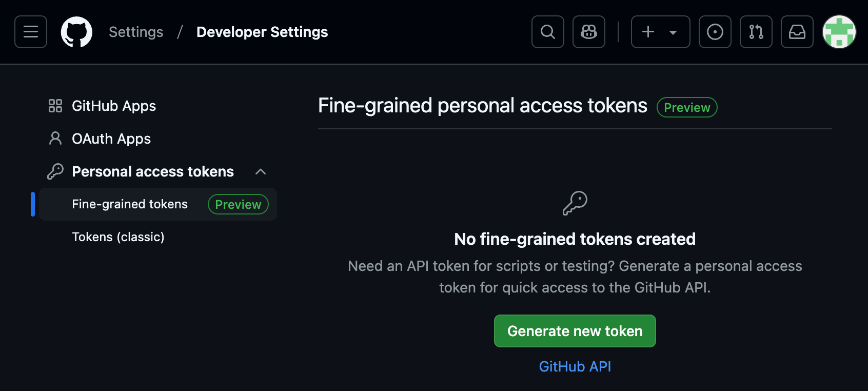Viewport: 868px width, 391px height.
Task: Click the Preview badge next to heading
Action: point(687,107)
